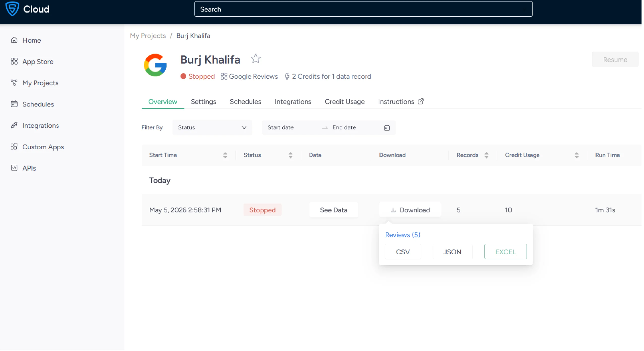Viewport: 644px width, 351px height.
Task: Click the App Store grid icon
Action: [x=14, y=61]
